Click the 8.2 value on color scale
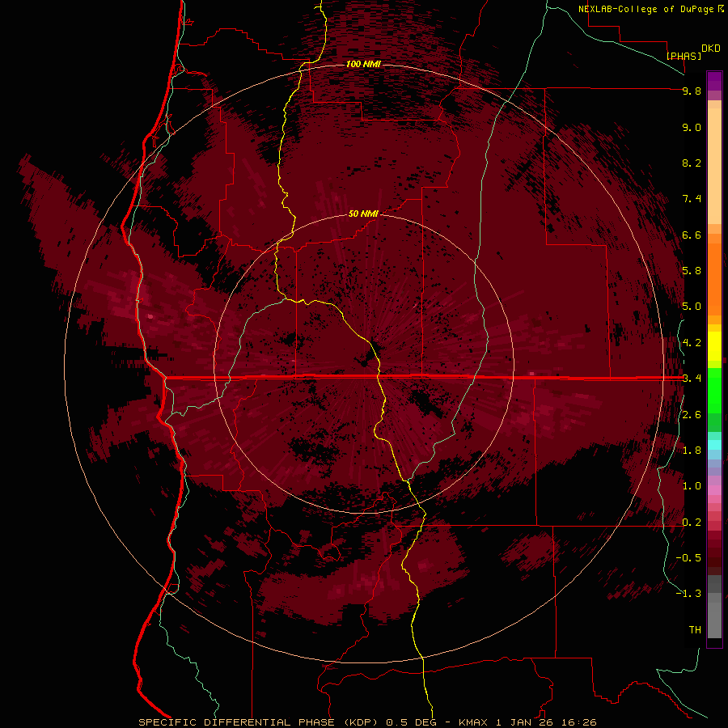Image resolution: width=728 pixels, height=728 pixels. pyautogui.click(x=692, y=163)
